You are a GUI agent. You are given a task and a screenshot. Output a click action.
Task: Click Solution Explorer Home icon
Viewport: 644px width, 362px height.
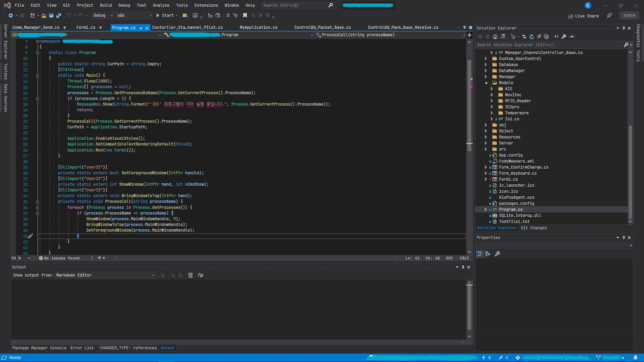[495, 37]
